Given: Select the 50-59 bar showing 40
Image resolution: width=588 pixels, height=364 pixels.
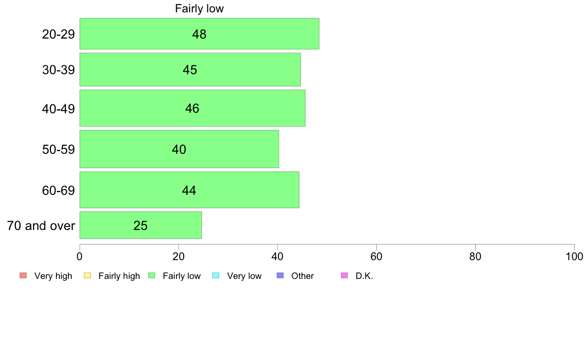Looking at the screenshot, I should click(179, 149).
